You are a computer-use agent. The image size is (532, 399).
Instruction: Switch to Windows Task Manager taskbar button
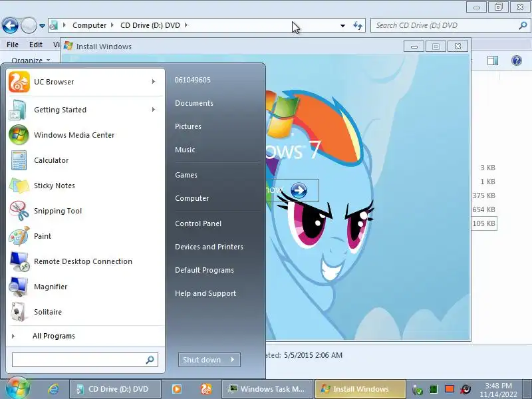[x=267, y=389]
